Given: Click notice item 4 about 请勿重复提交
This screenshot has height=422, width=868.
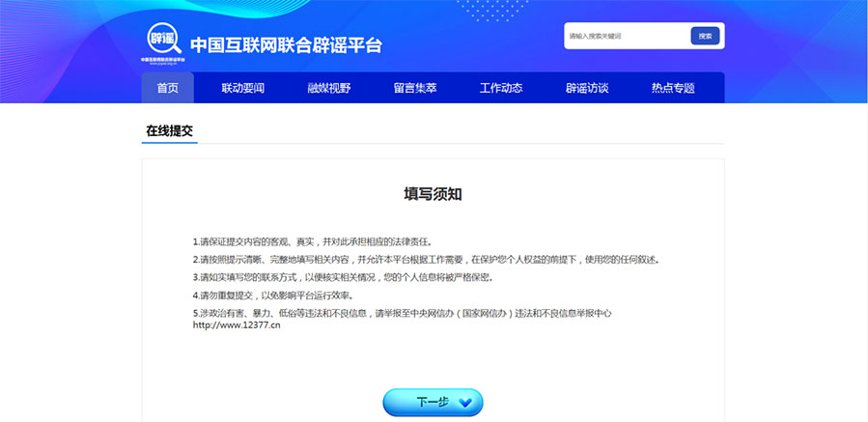Looking at the screenshot, I should click(272, 295).
